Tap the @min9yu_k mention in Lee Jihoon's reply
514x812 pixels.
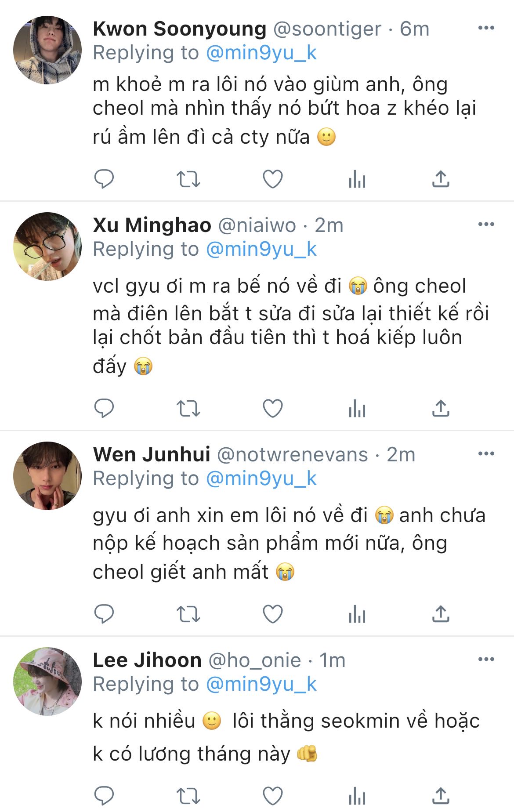pyautogui.click(x=261, y=684)
